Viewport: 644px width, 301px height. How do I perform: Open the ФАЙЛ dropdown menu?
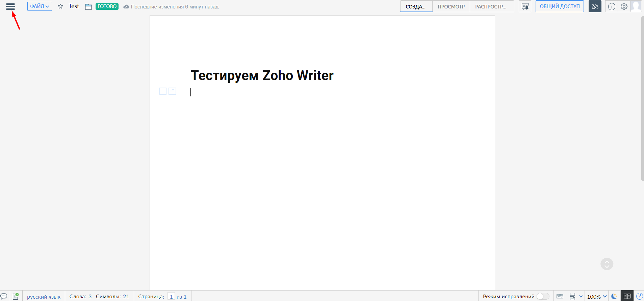click(40, 6)
